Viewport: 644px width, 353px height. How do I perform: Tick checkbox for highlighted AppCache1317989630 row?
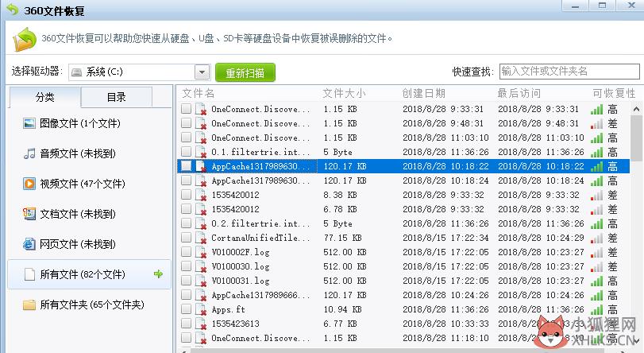(187, 166)
